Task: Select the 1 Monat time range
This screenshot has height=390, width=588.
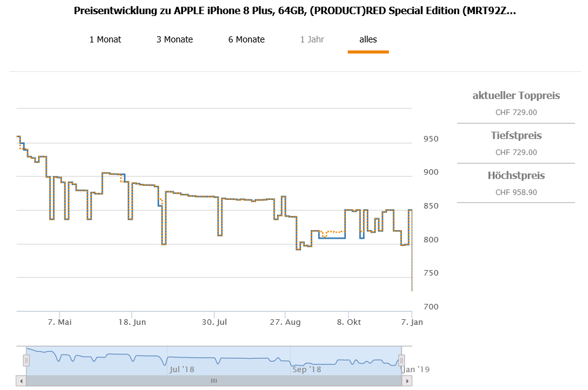Action: [105, 39]
